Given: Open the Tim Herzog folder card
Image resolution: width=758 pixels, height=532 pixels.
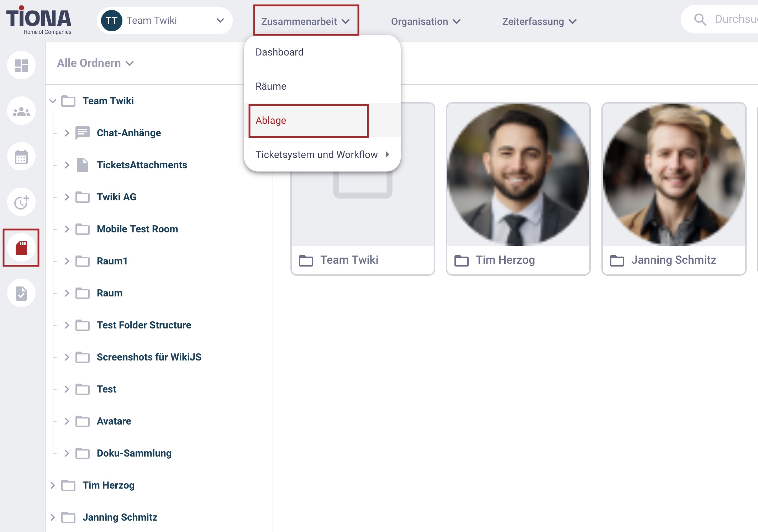Looking at the screenshot, I should click(518, 189).
